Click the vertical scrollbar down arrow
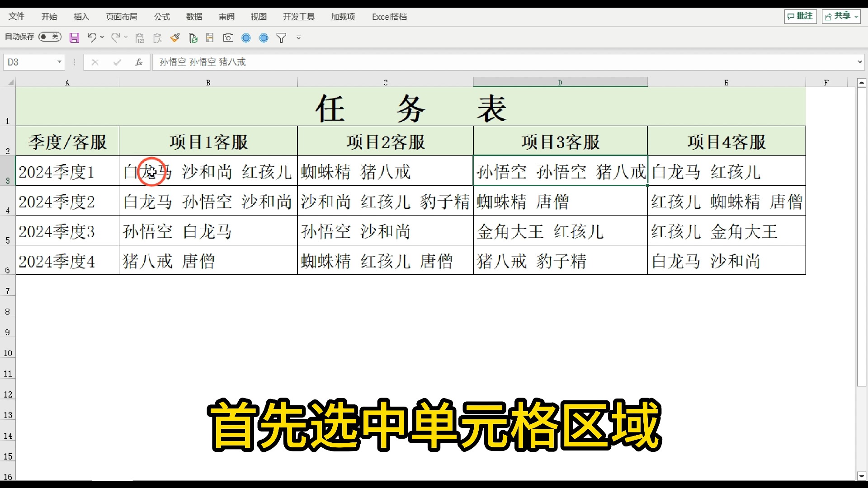Screen dimensions: 868x488 click(862, 476)
